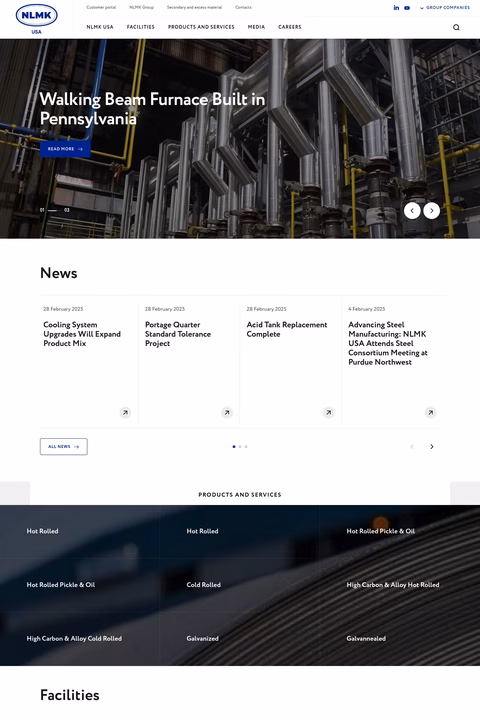
Task: Open the Media menu
Action: pyautogui.click(x=256, y=27)
